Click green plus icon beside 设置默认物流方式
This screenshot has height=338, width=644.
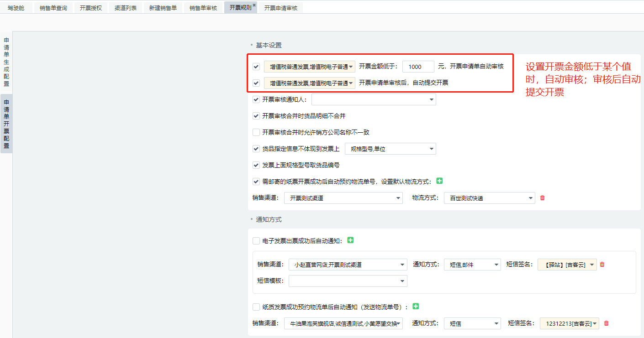click(x=439, y=181)
